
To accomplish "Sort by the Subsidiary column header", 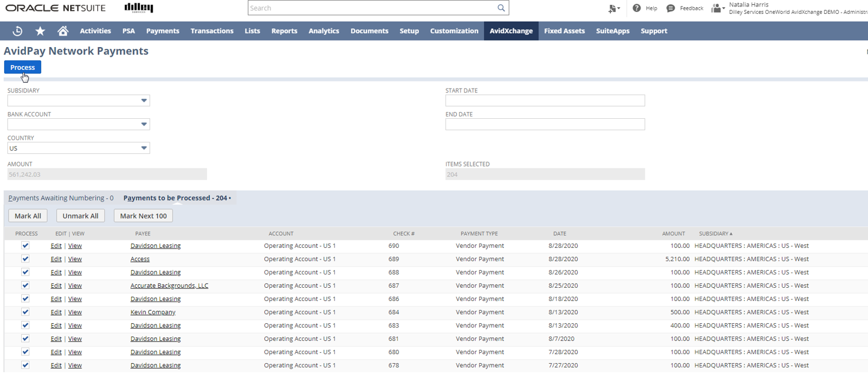I will (x=715, y=233).
